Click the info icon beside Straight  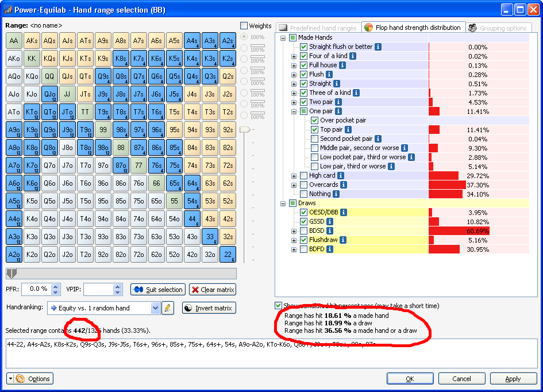coord(337,83)
